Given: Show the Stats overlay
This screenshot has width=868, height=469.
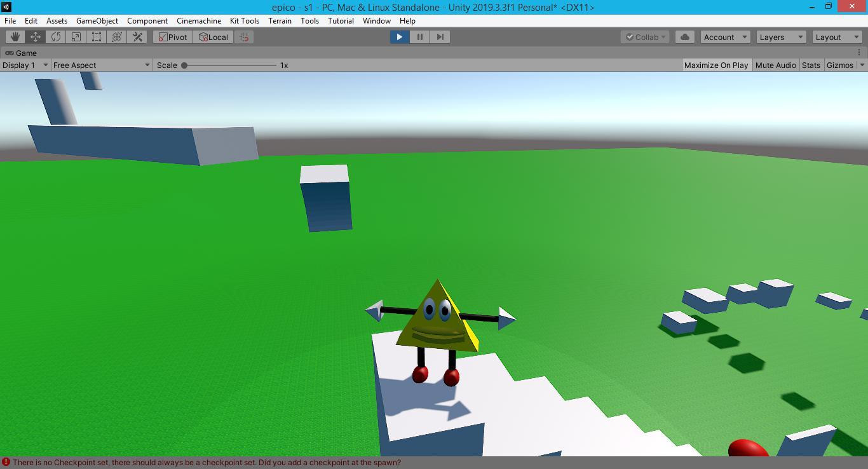Looking at the screenshot, I should coord(811,65).
